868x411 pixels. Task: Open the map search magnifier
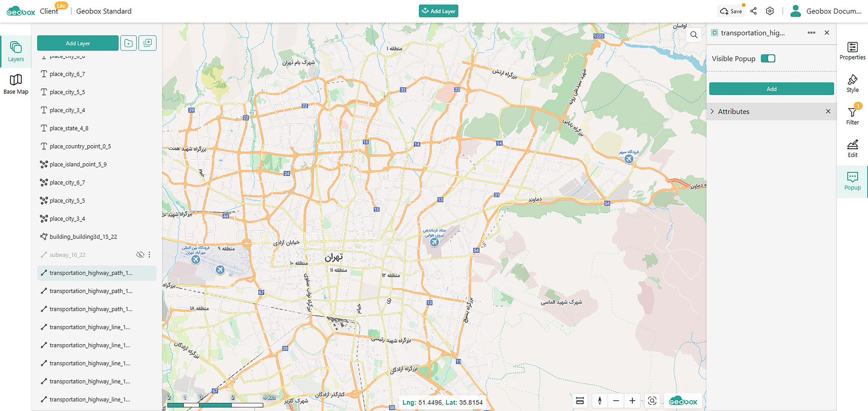694,35
